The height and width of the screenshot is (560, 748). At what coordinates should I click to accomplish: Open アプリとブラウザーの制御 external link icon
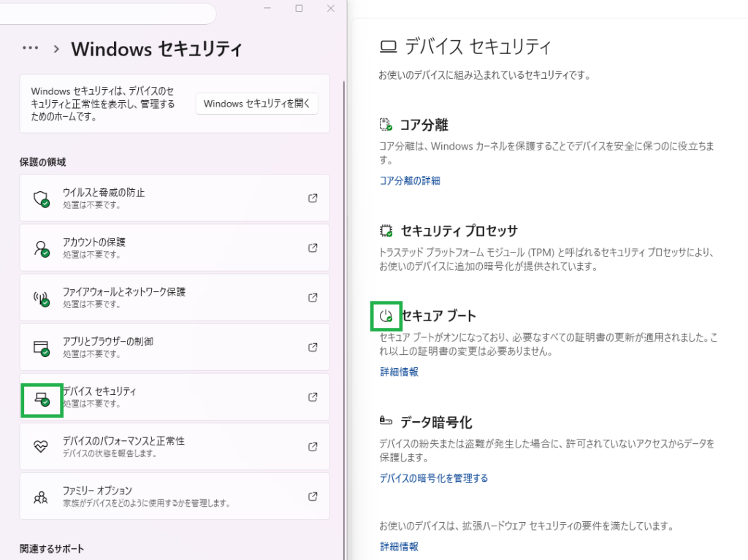pyautogui.click(x=313, y=347)
